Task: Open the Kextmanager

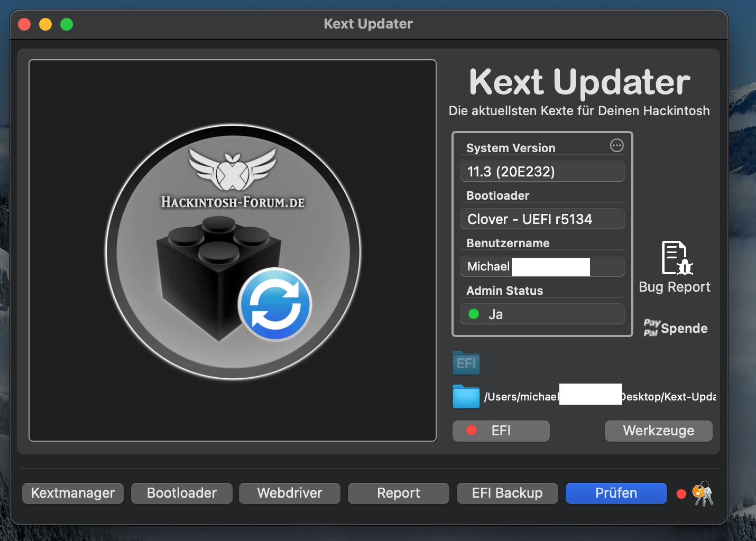Action: (73, 493)
